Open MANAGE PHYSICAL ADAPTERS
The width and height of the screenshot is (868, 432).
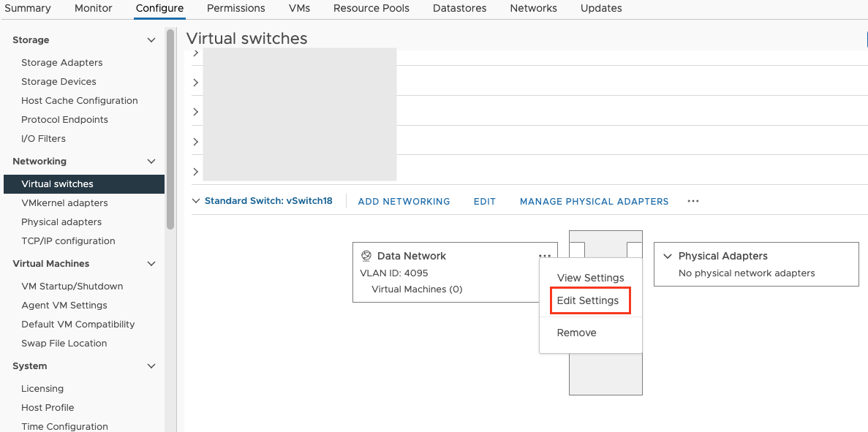(x=594, y=201)
